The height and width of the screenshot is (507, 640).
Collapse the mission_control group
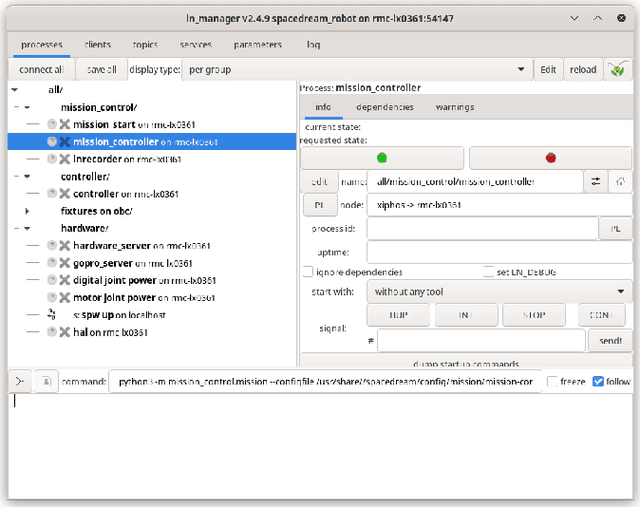point(27,107)
